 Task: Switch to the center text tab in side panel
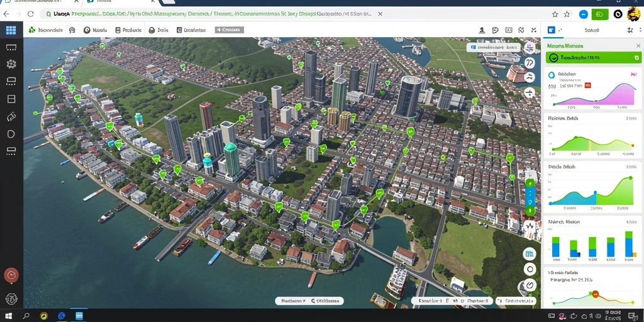pyautogui.click(x=592, y=30)
